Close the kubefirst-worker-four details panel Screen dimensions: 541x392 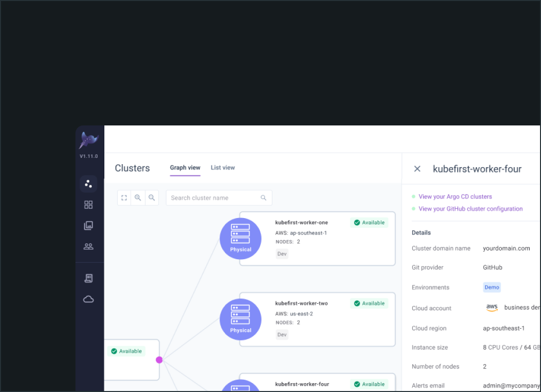(x=417, y=169)
